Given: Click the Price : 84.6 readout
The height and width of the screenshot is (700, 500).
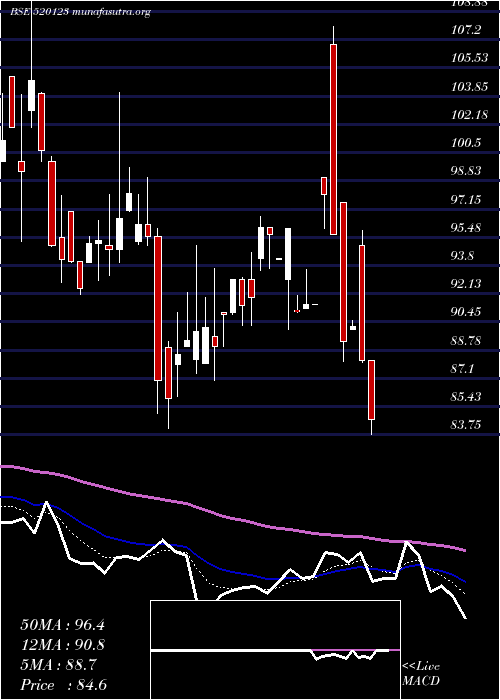Looking at the screenshot, I should point(63,685).
